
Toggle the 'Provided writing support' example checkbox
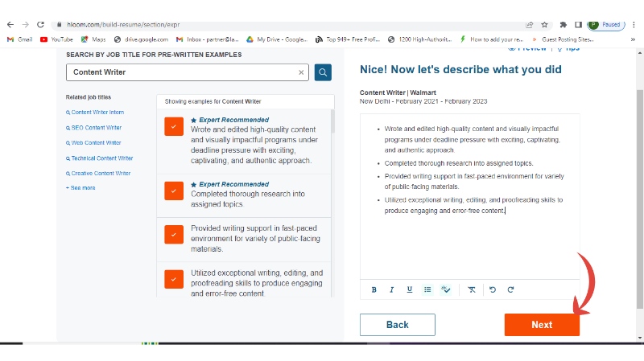click(174, 234)
